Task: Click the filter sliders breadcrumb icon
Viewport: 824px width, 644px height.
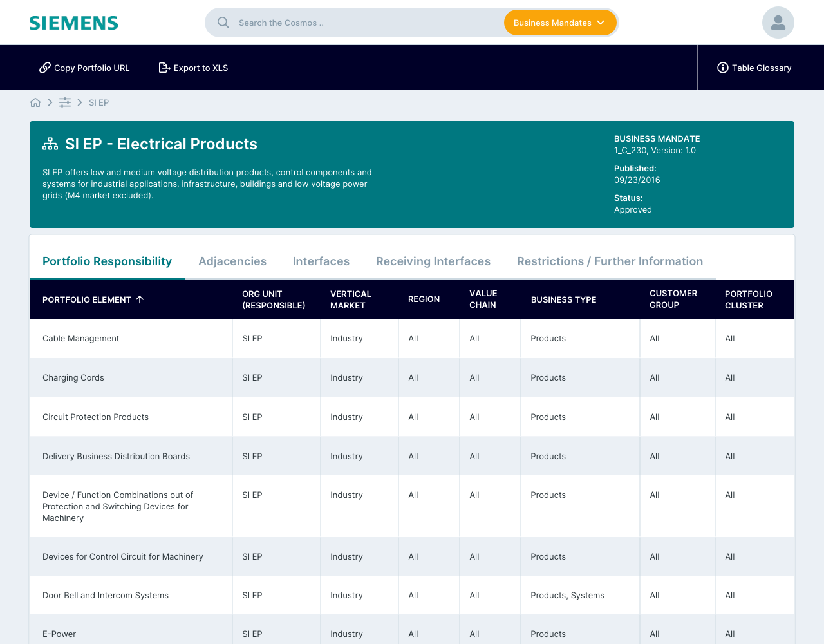Action: (65, 102)
